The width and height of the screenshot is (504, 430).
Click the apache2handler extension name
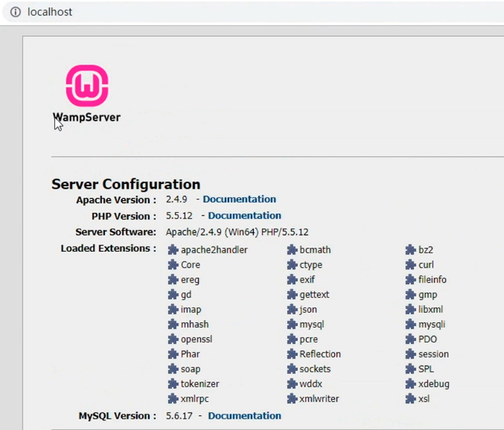tap(214, 250)
